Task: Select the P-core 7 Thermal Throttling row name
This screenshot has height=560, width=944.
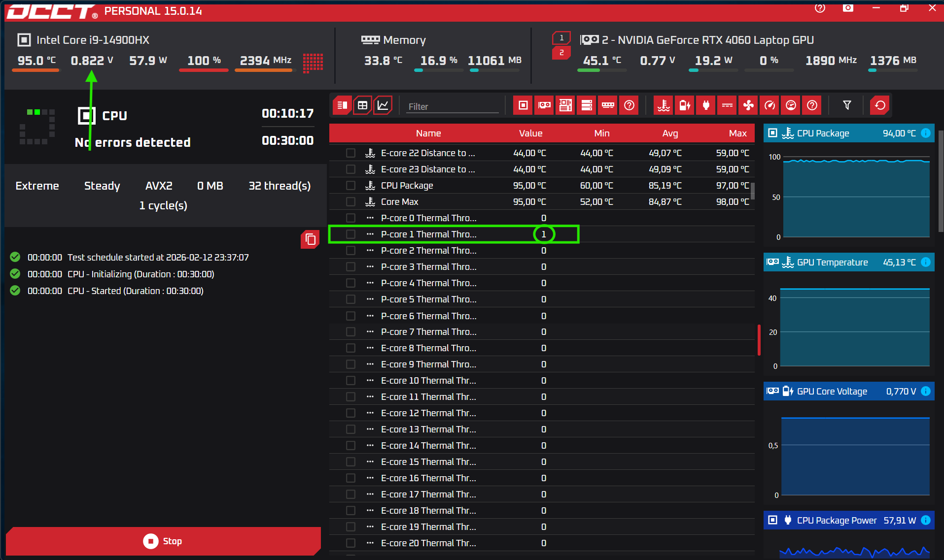Action: [x=428, y=332]
